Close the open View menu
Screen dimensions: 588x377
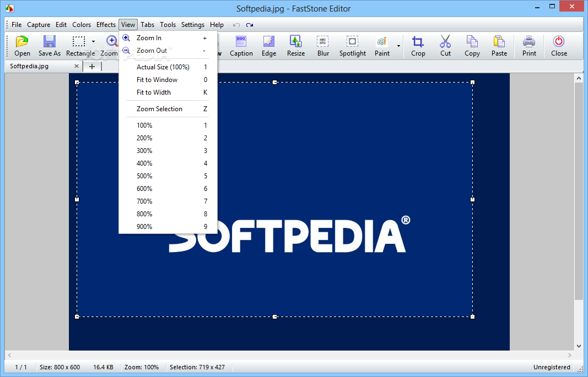[128, 25]
